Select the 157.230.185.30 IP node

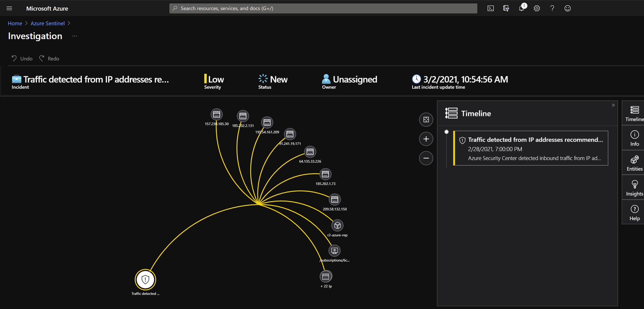coord(216,114)
